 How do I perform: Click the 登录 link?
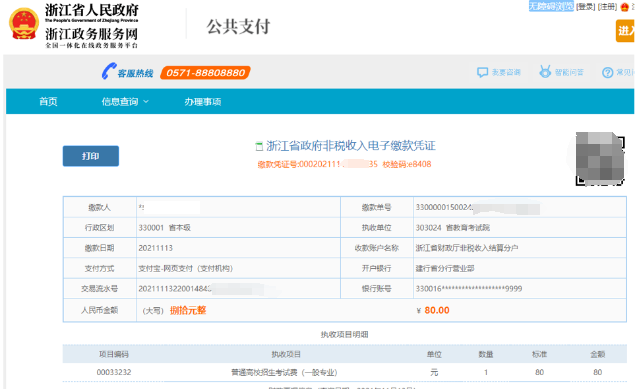click(585, 6)
